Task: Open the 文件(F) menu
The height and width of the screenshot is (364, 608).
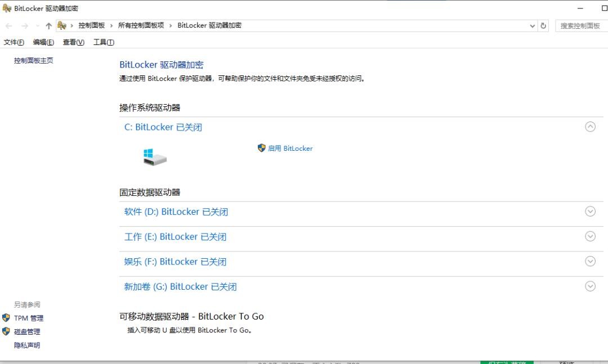Action: 14,42
